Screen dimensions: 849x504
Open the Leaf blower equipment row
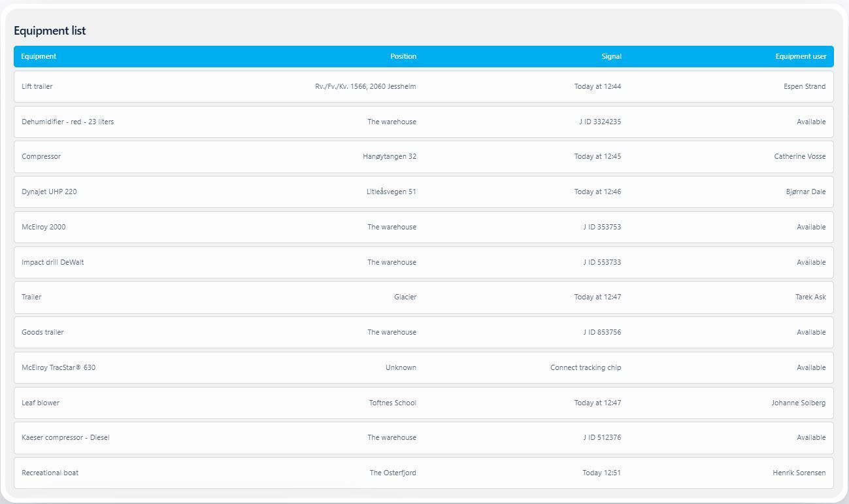(41, 403)
